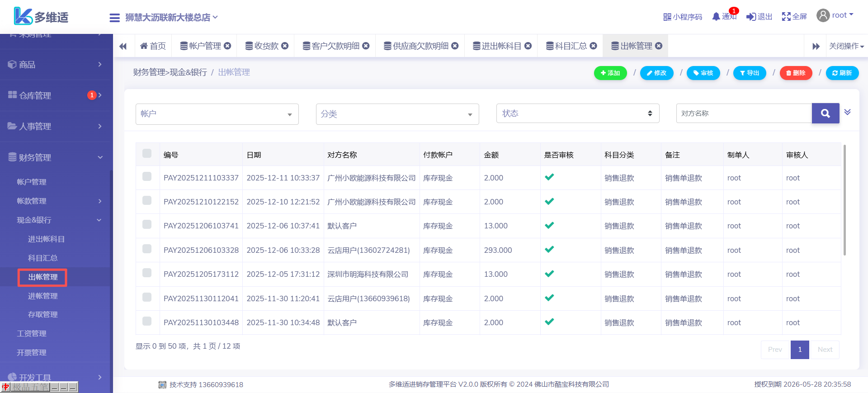Toggle the select-all checkbox in table header

point(147,153)
